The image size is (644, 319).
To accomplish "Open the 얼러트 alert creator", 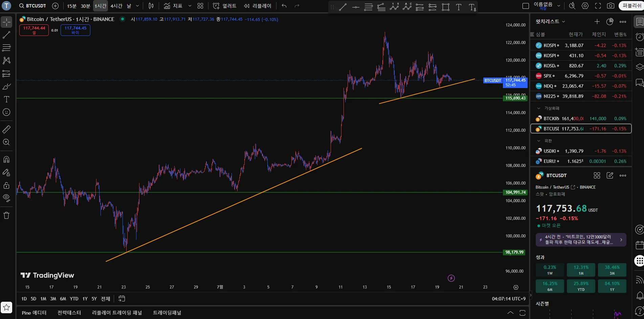I will [x=225, y=6].
